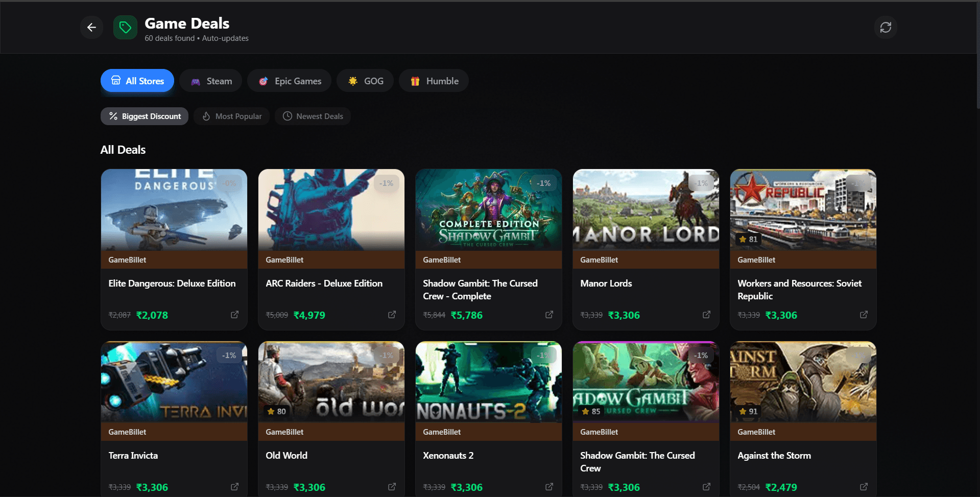Screen dimensions: 980x497
Task: Open external link for Workers and Resources
Action: coord(864,315)
